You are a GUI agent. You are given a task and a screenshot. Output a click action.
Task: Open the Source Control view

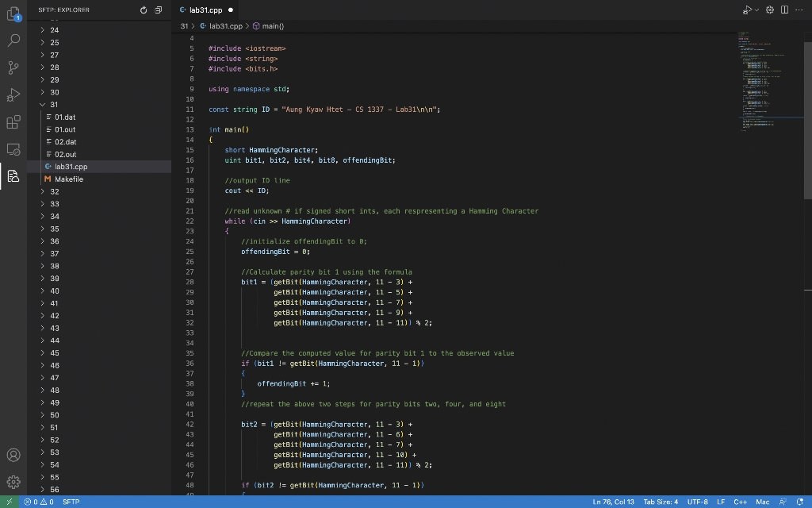13,67
